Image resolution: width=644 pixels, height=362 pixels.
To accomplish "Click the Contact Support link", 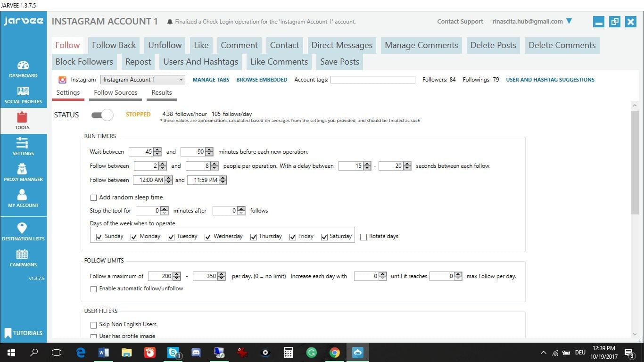I will click(x=460, y=22).
